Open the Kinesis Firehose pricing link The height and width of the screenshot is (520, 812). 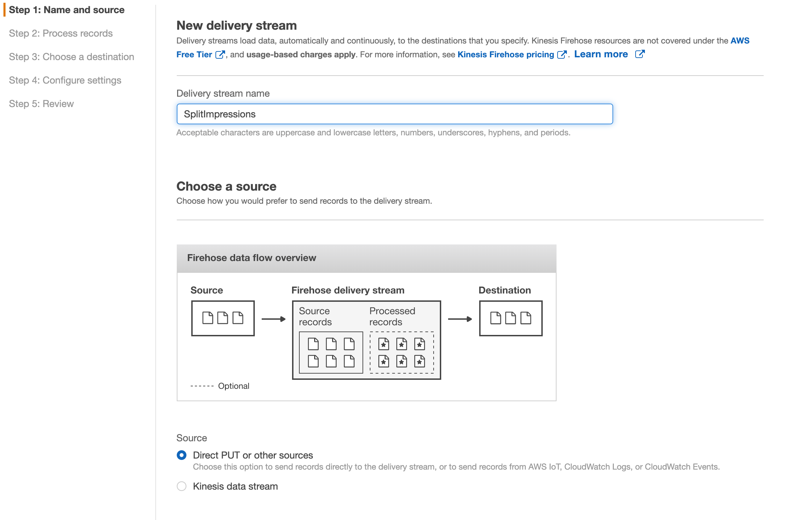pos(505,55)
